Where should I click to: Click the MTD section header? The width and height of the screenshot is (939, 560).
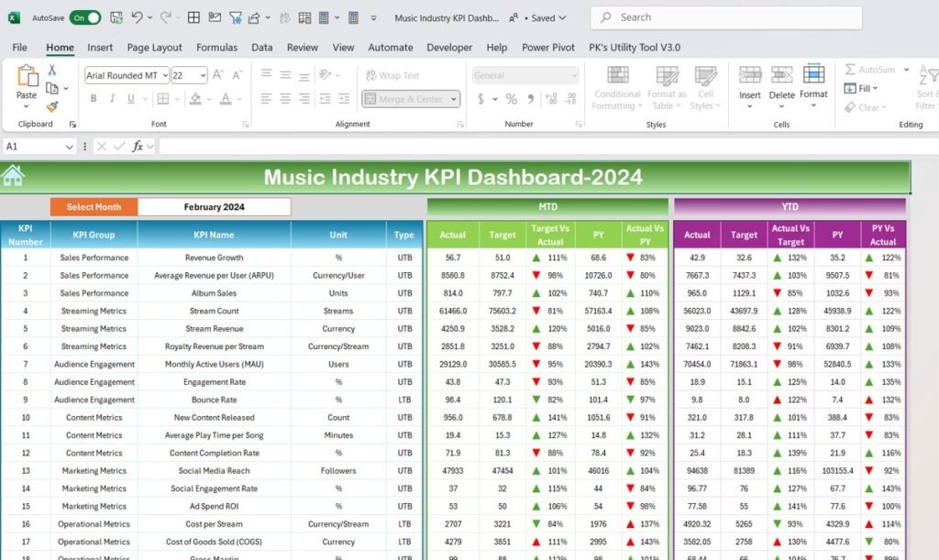click(547, 207)
